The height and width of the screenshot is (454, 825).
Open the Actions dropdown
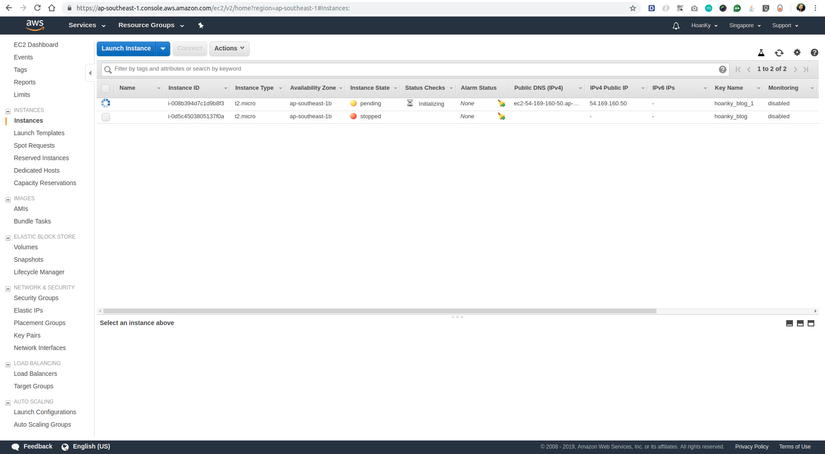(229, 48)
